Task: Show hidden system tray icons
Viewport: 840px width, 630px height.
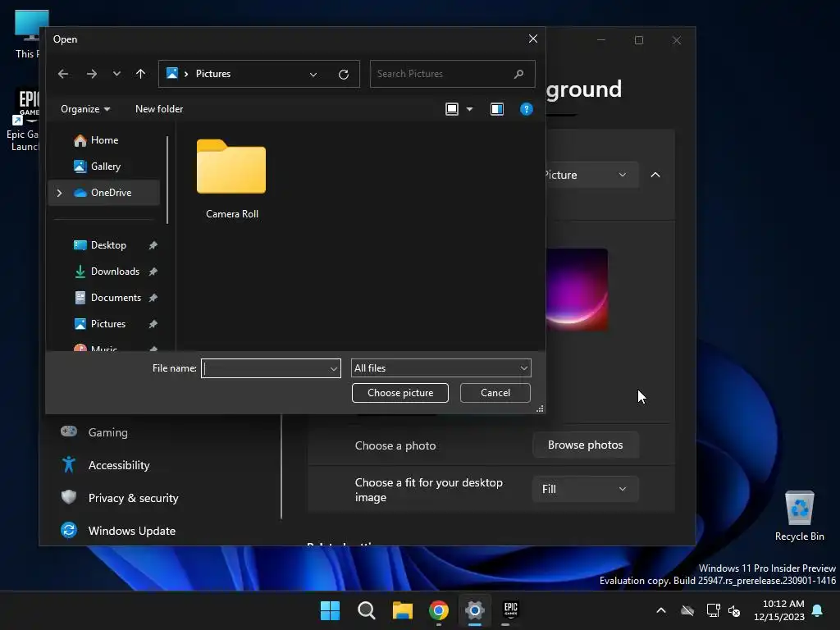Action: (661, 610)
